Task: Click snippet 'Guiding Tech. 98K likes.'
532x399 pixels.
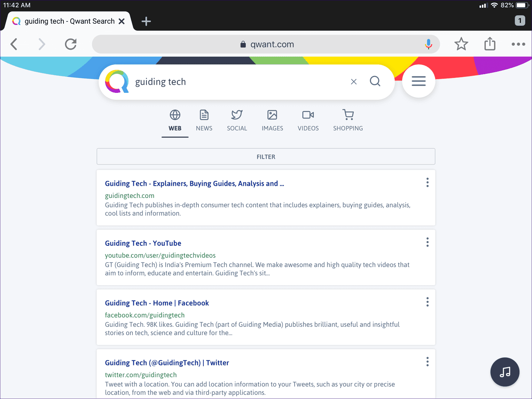Action: click(x=252, y=329)
